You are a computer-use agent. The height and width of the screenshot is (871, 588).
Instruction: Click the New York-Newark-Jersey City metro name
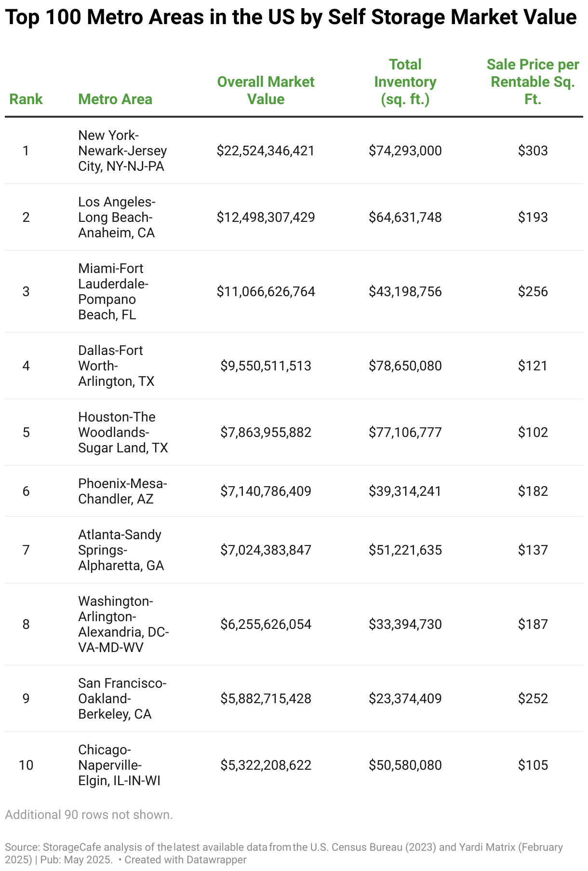coord(122,150)
